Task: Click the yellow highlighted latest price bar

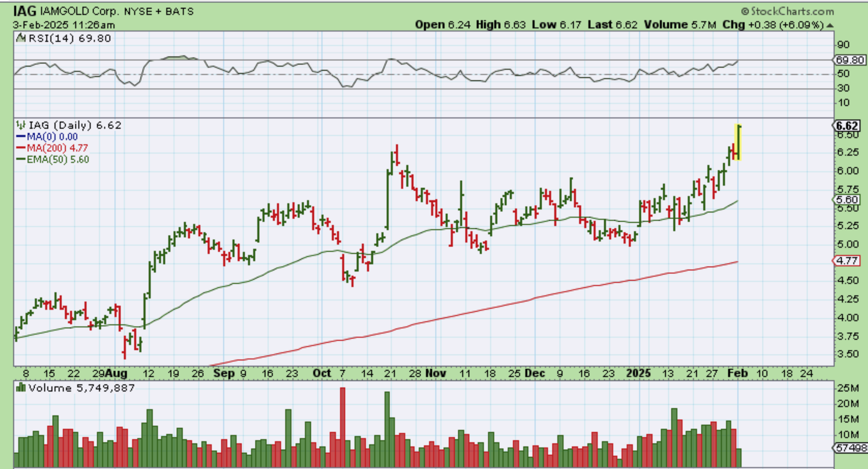Action: click(x=738, y=142)
